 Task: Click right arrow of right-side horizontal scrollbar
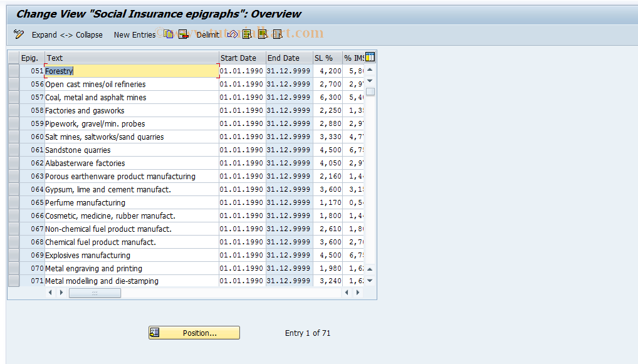358,293
